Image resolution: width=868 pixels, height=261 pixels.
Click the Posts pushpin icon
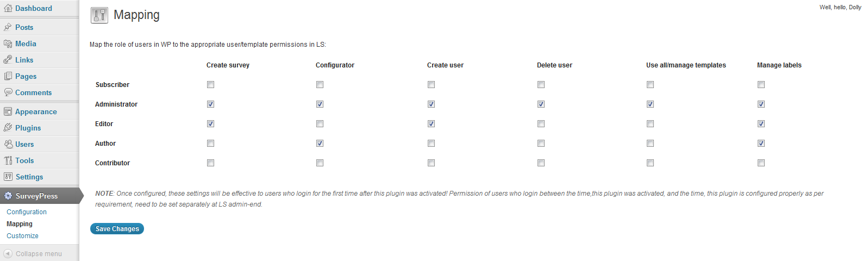tap(8, 27)
